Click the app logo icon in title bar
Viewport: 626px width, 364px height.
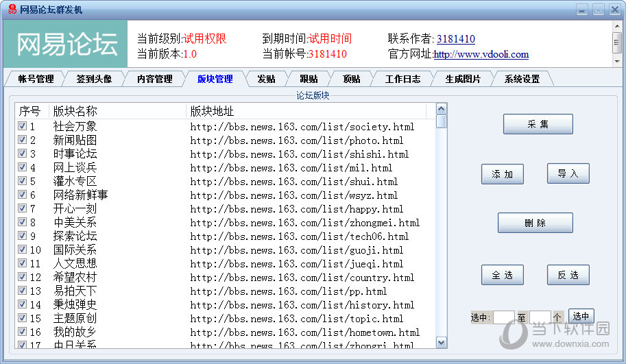(x=12, y=9)
